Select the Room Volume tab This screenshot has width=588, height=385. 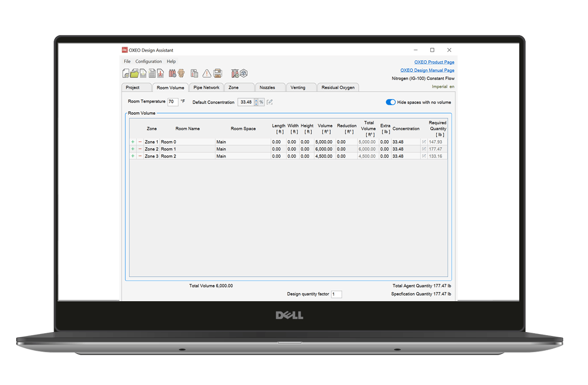click(170, 87)
